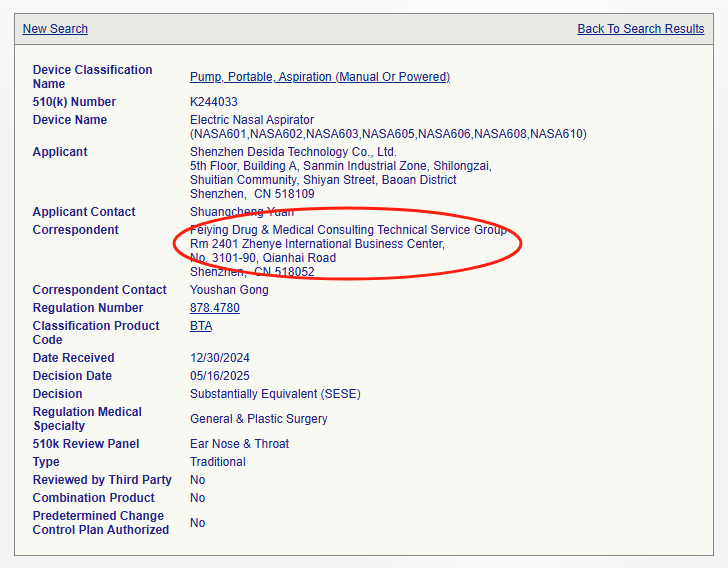Click the Ear Nose & Throat review panel value
This screenshot has height=568, width=728.
click(x=239, y=444)
